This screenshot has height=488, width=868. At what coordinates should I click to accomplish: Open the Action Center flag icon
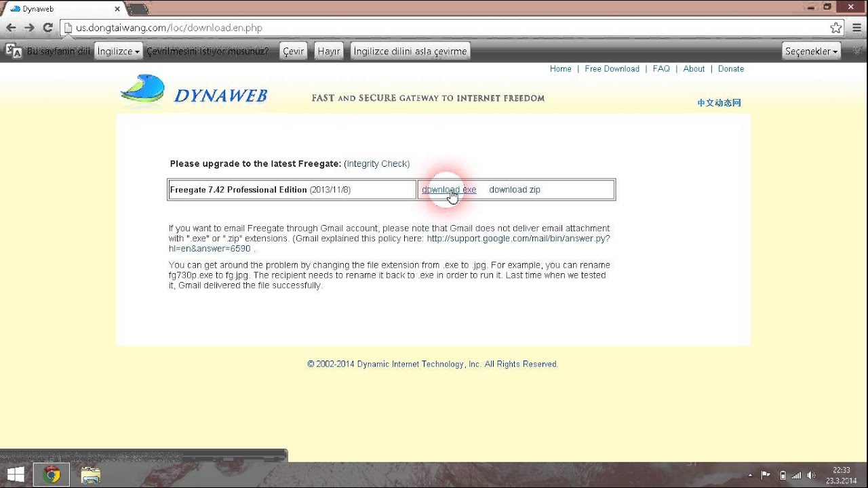click(766, 475)
